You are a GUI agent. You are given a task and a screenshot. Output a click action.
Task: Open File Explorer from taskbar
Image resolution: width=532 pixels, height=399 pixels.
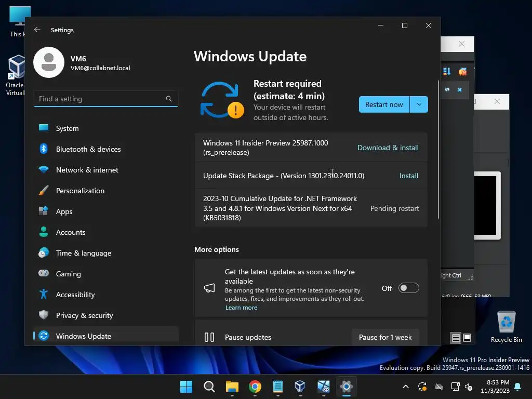pyautogui.click(x=232, y=387)
